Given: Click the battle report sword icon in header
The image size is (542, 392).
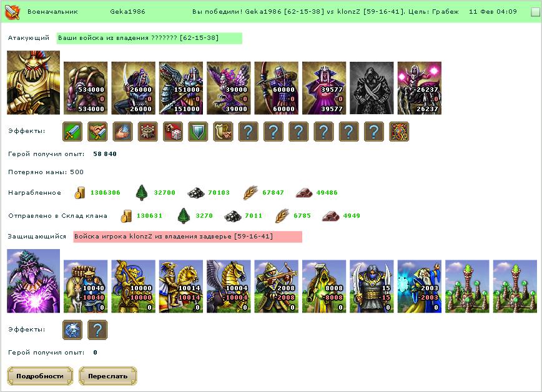Looking at the screenshot, I should tap(12, 12).
